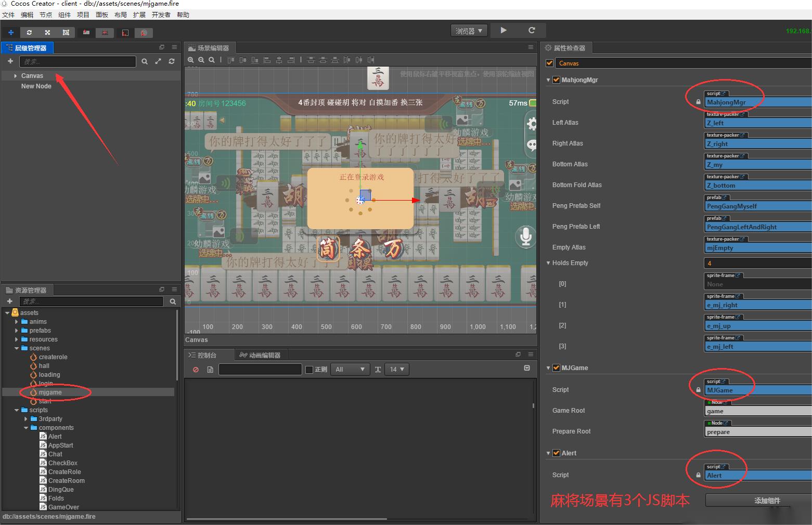Image resolution: width=812 pixels, height=525 pixels.
Task: Collapse the scenes folder
Action: click(x=17, y=348)
